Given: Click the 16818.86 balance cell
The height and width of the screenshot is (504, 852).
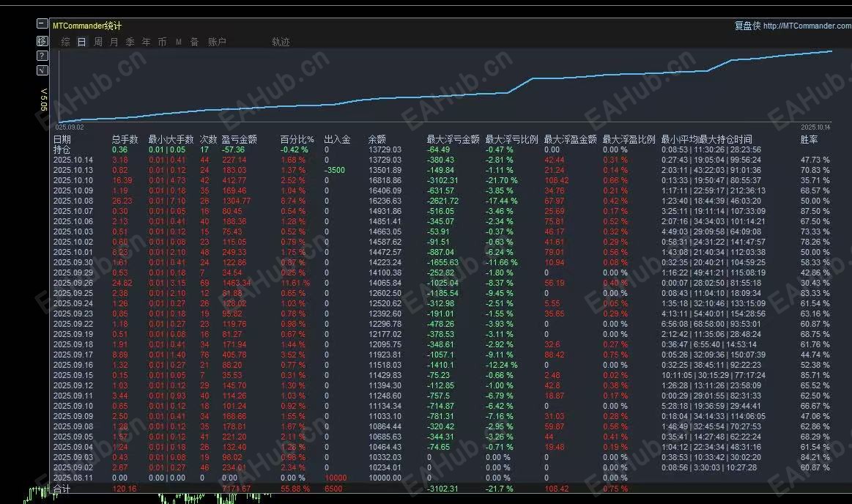Looking at the screenshot, I should coord(385,180).
